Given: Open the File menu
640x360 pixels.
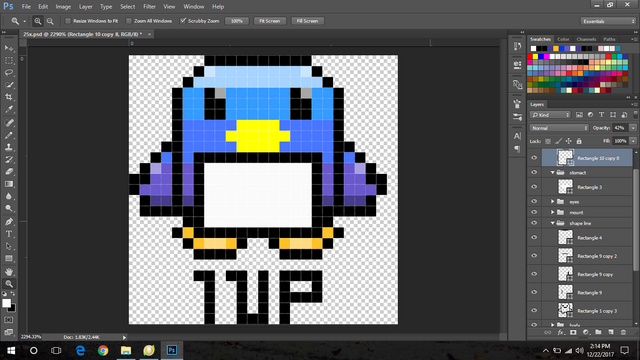Looking at the screenshot, I should 26,7.
